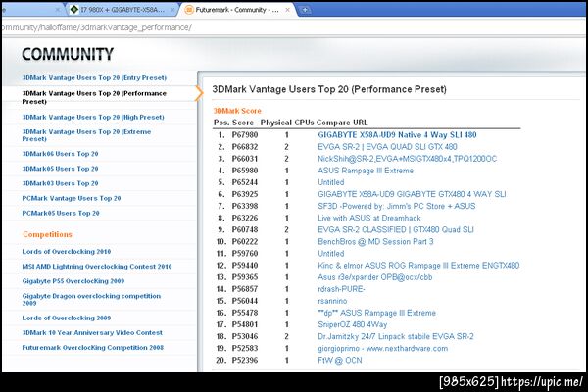Go to 3DMark05 Users Top 20
The image size is (588, 392).
(x=60, y=169)
